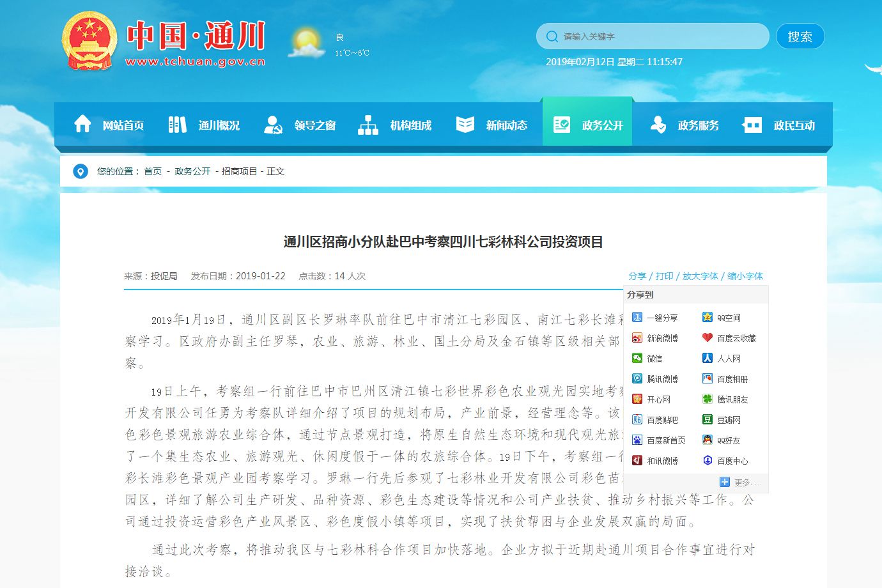Viewport: 882px width, 588px height.
Task: Open the 新闻动态 navigation item
Action: click(x=492, y=125)
